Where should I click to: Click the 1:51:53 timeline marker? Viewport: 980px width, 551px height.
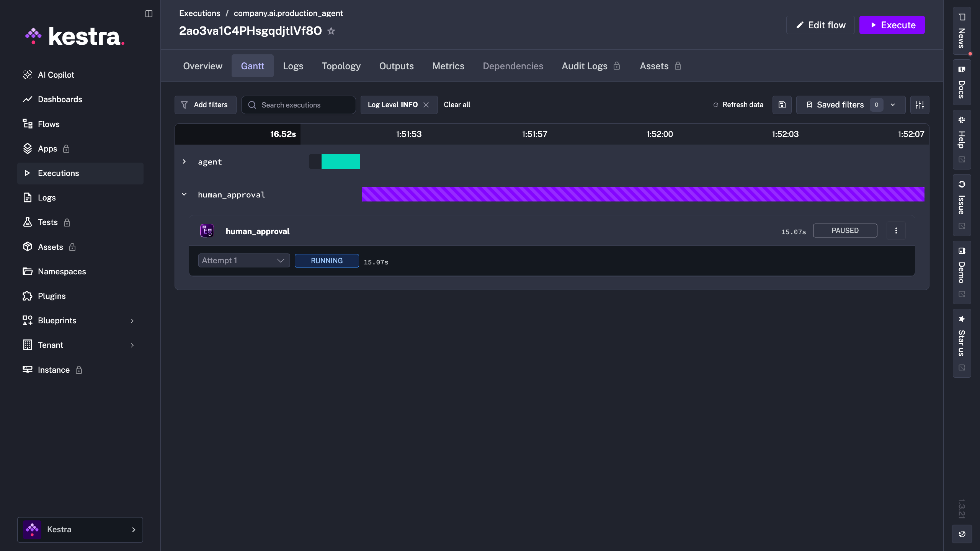pos(408,134)
